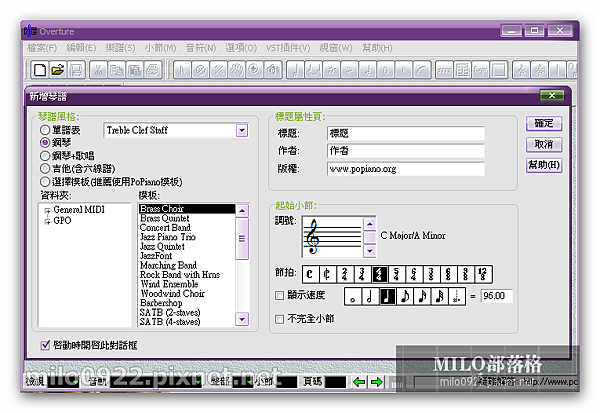Choose 4/4 time signature
Image resolution: width=600 pixels, height=413 pixels.
point(379,274)
